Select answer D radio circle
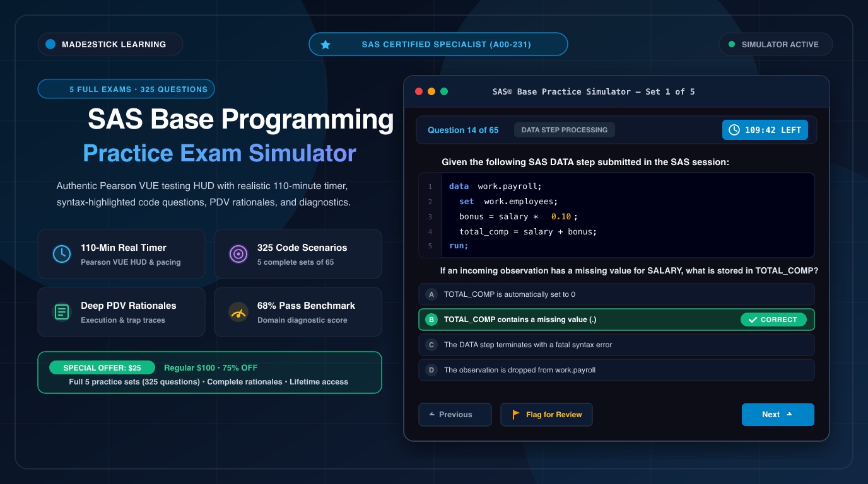The height and width of the screenshot is (484, 868). [x=431, y=370]
